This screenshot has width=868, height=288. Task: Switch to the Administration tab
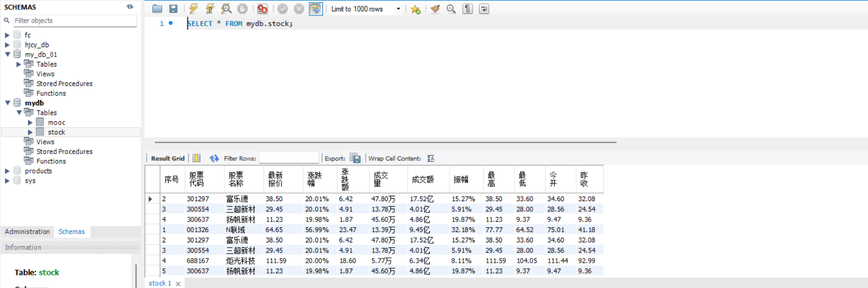[x=27, y=232]
